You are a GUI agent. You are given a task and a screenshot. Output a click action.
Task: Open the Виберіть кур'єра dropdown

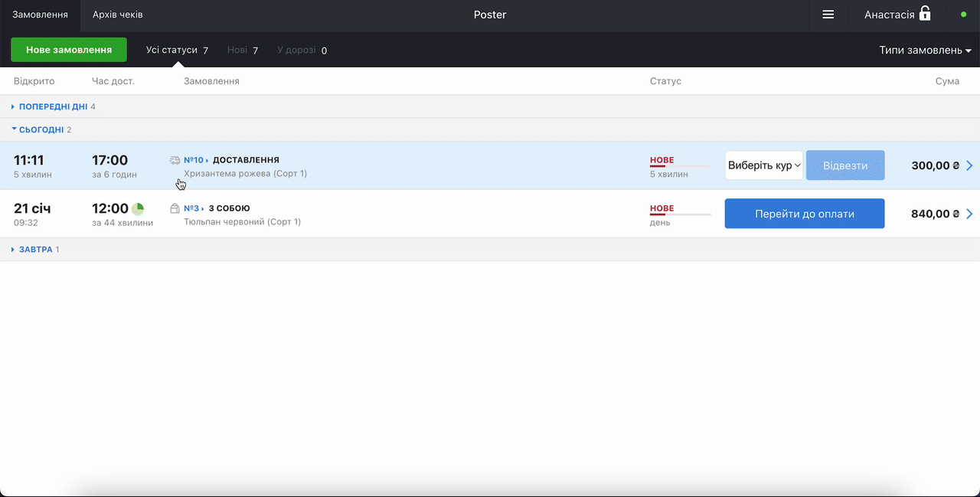pyautogui.click(x=763, y=165)
